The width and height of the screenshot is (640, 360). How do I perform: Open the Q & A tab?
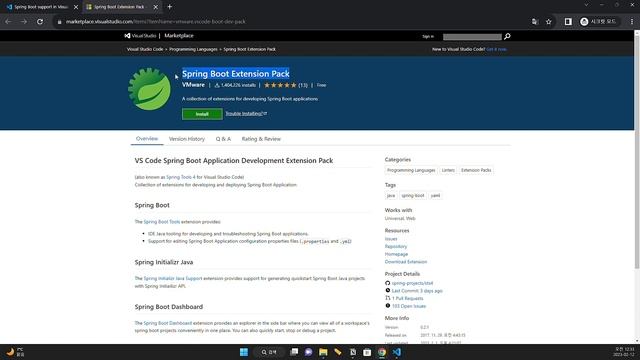223,139
